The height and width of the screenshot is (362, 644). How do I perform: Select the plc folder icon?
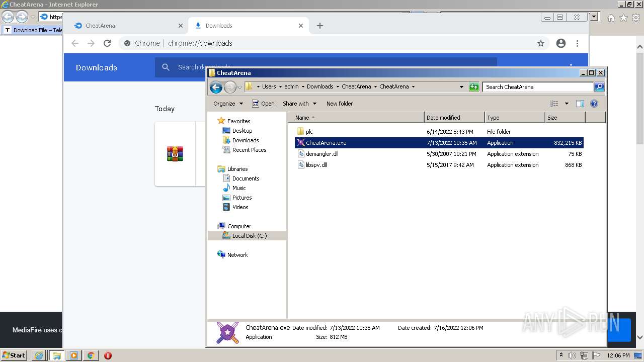tap(300, 132)
